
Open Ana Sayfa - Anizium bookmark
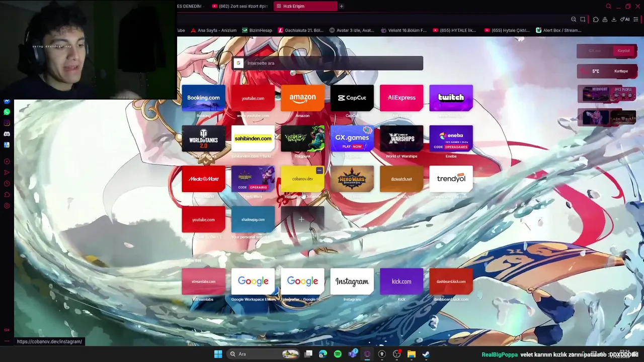pos(213,30)
